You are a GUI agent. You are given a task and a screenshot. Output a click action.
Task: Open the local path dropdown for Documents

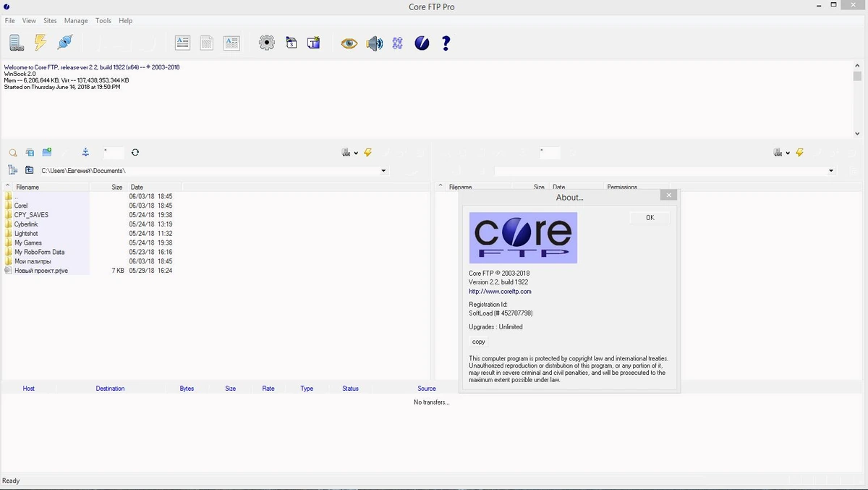coord(383,171)
